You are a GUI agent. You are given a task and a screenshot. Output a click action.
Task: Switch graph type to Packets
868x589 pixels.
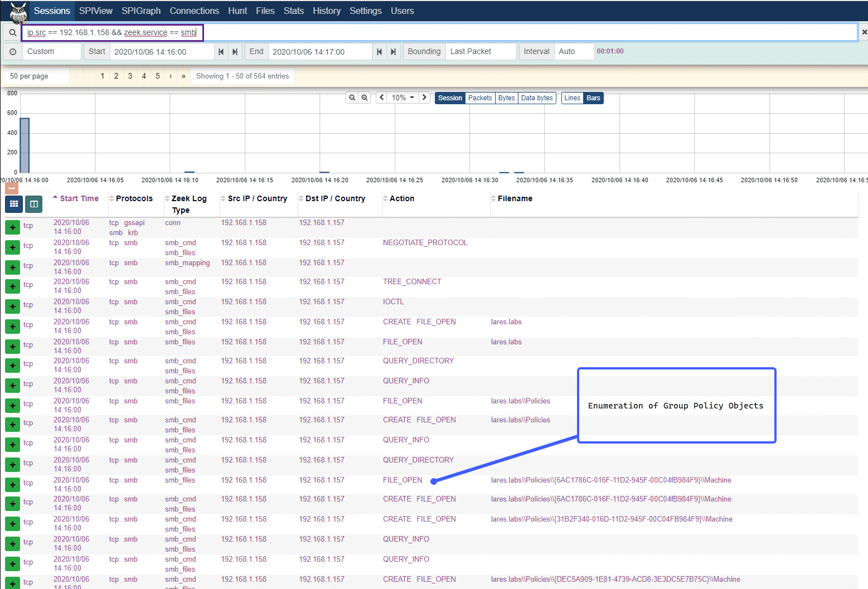(480, 98)
